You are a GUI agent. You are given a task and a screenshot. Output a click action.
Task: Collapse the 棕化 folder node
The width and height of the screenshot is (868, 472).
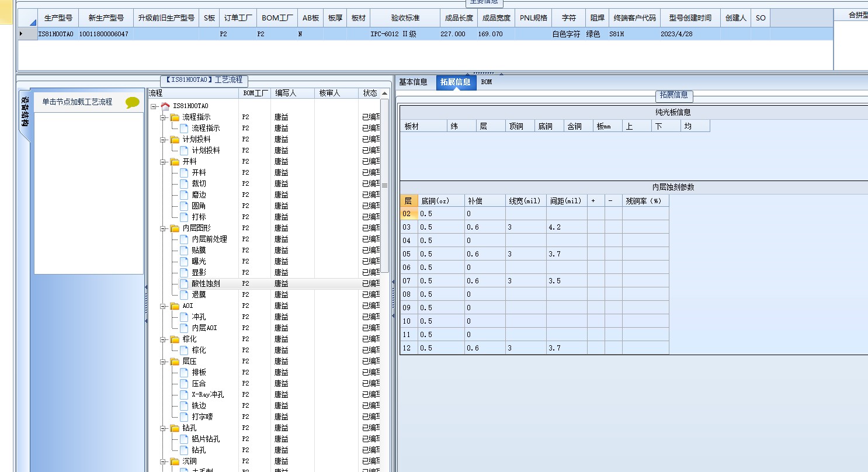click(x=162, y=339)
